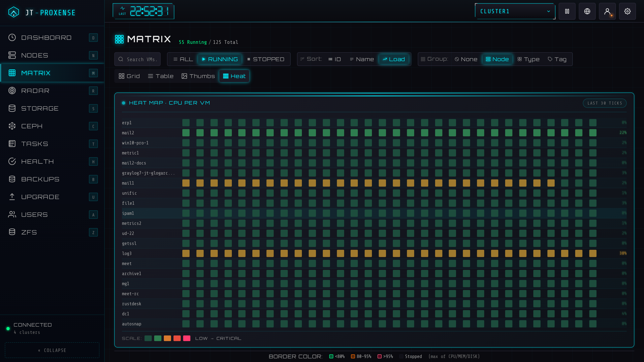Click the Matrix page title icon

pos(119,39)
